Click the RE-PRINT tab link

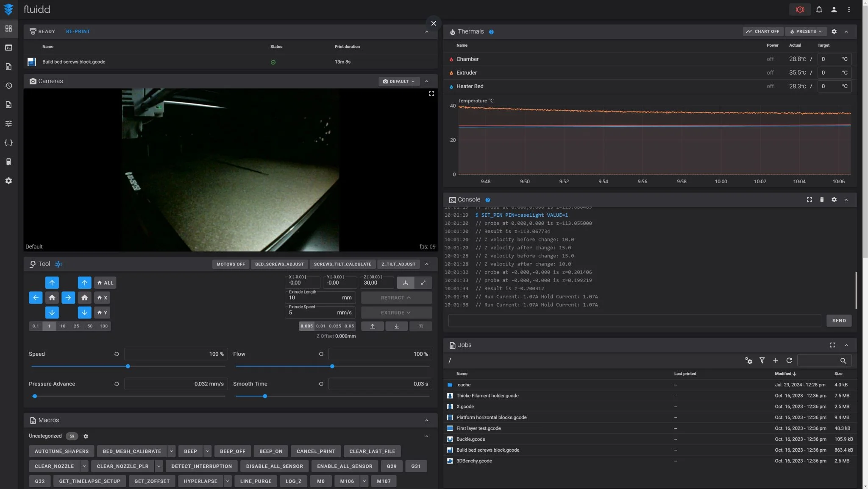tap(78, 31)
